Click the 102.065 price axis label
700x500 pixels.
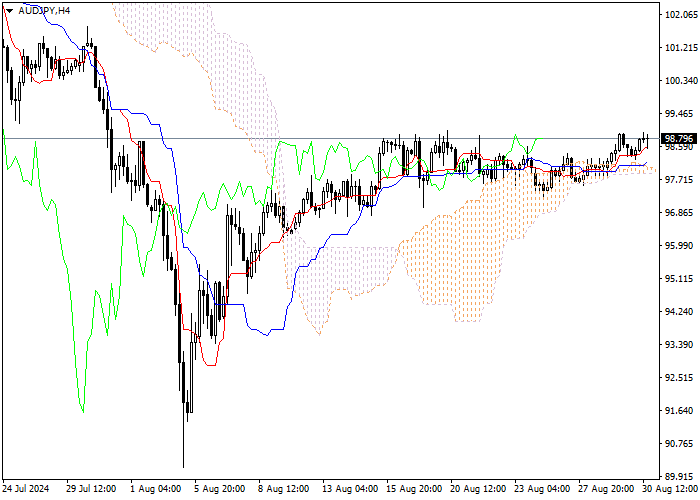681,15
